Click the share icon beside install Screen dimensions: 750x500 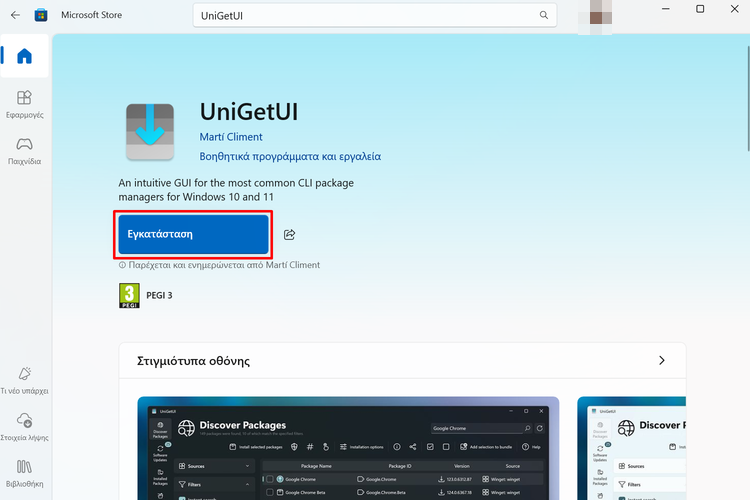(x=289, y=234)
